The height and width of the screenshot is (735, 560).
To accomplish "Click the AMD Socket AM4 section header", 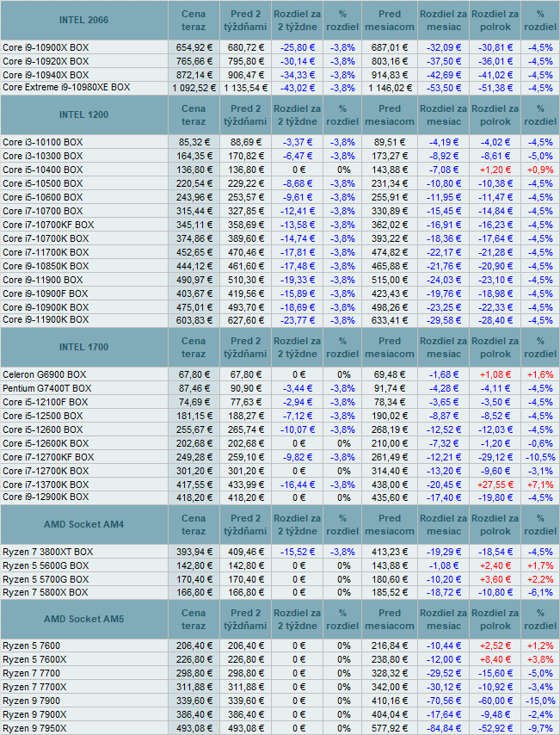I will (84, 524).
